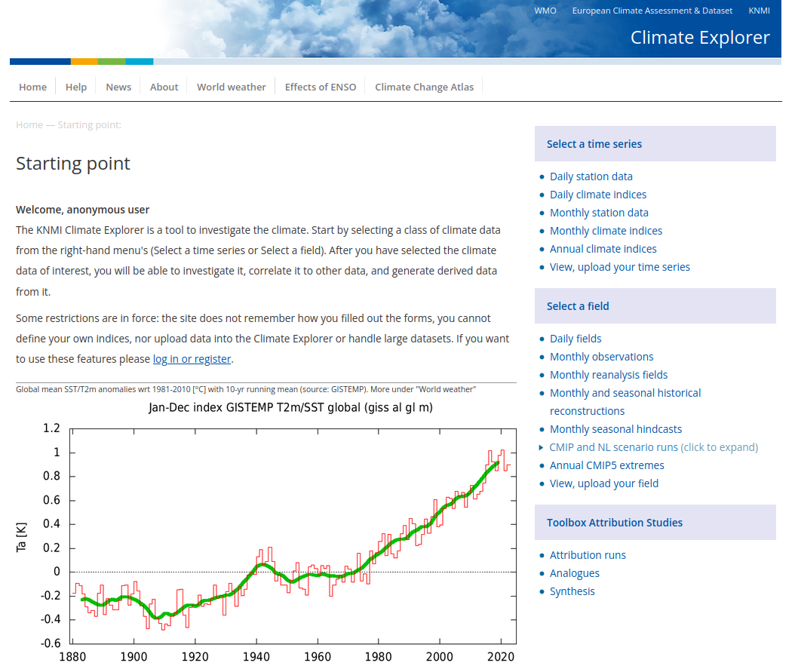
Task: Click the 'Select a time series' heading
Action: coord(594,144)
